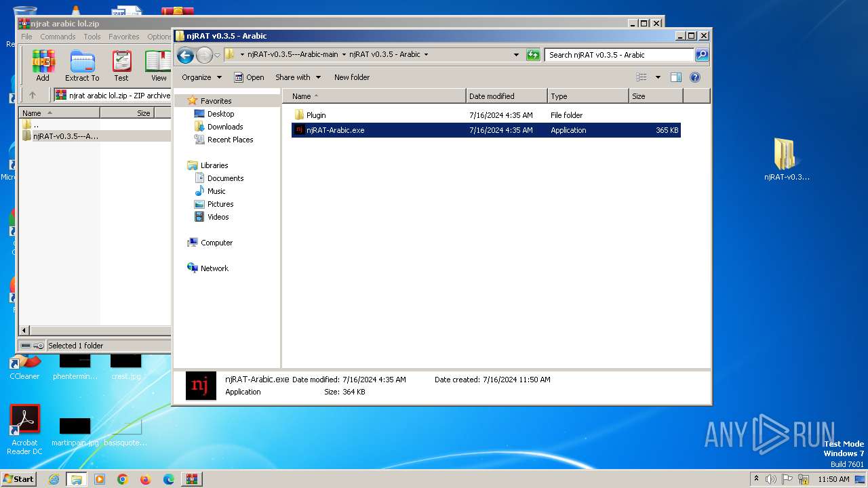868x488 pixels.
Task: Open the Share with dropdown
Action: [x=298, y=77]
